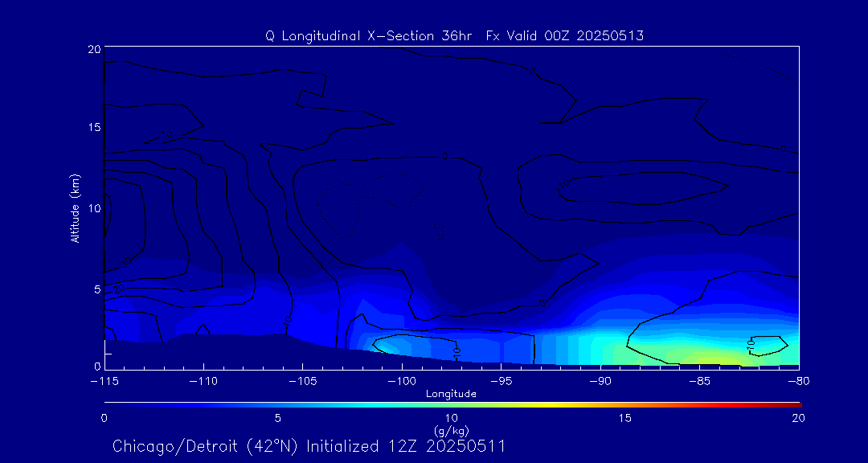Select the "Altitude (km)" y-axis label

click(76, 208)
